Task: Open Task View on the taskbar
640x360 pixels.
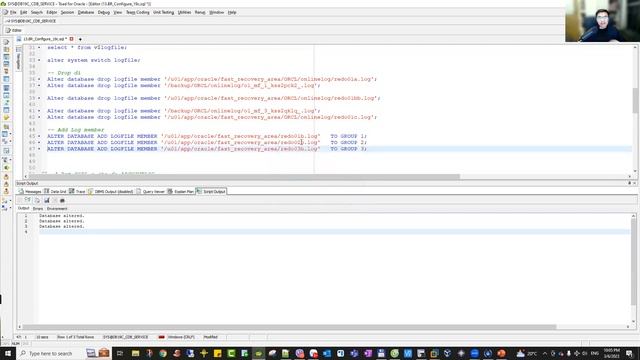Action: tap(120, 353)
